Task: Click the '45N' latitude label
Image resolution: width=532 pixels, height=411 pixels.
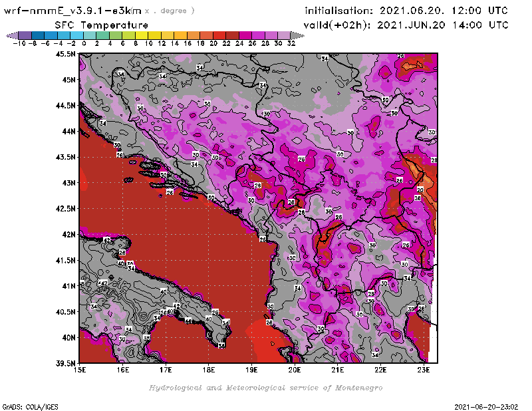Action: 69,80
